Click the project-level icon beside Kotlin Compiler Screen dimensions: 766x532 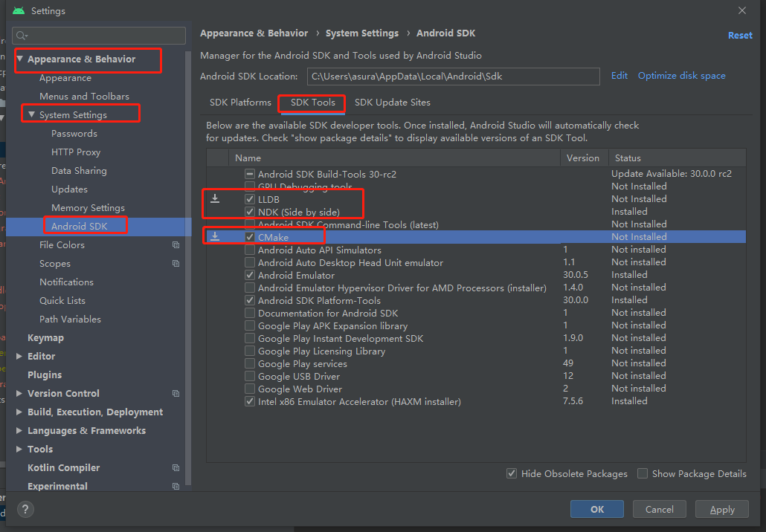(x=176, y=468)
